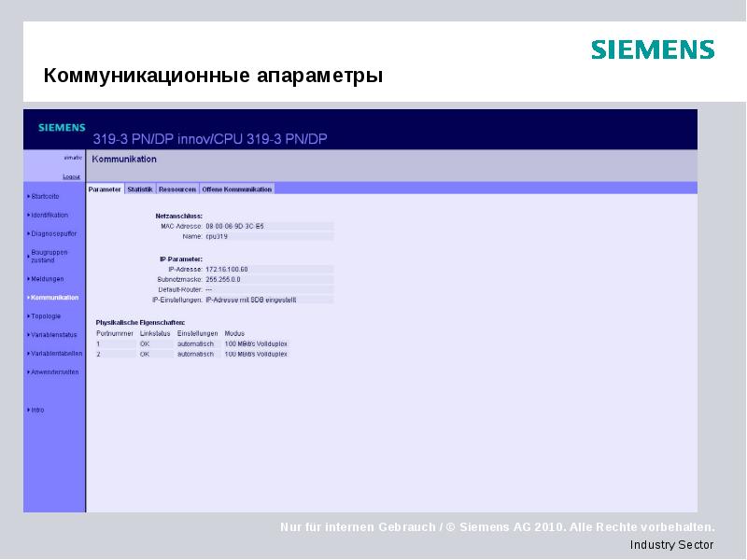Viewport: 747px width, 560px height.
Task: Navigate to Anwenderseiten
Action: tap(56, 371)
